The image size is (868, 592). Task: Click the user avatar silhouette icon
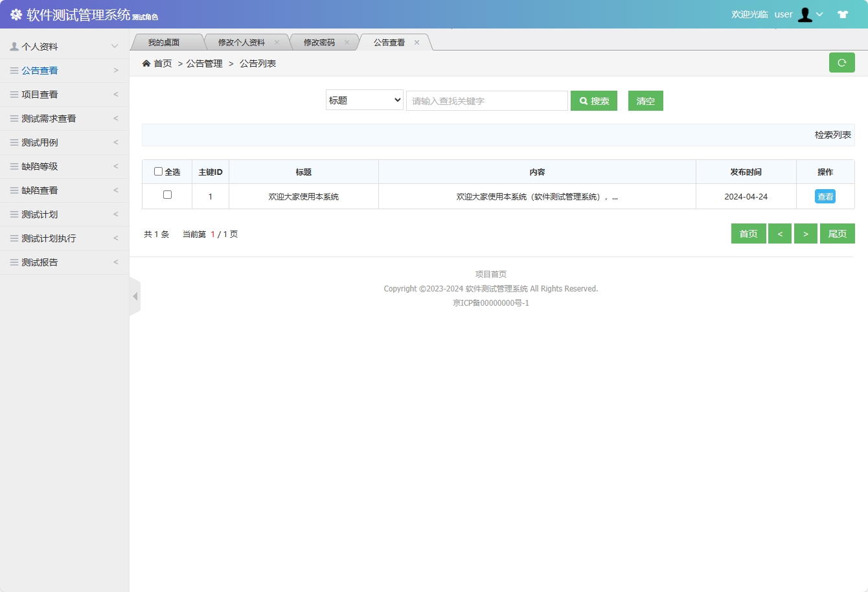805,14
